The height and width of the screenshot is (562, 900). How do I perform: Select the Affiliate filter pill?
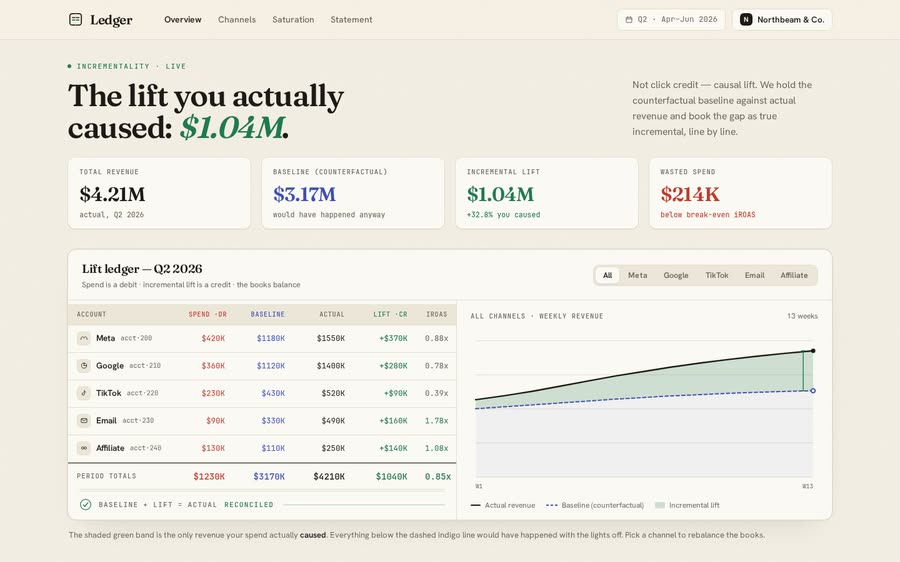794,276
